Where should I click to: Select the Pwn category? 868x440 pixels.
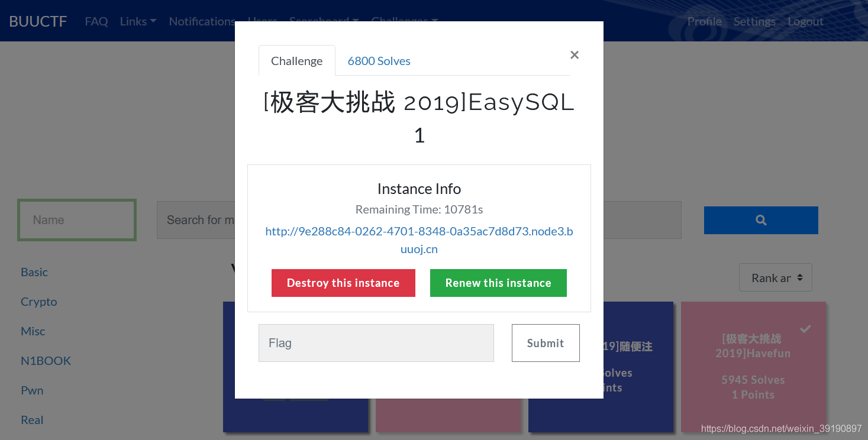32,390
